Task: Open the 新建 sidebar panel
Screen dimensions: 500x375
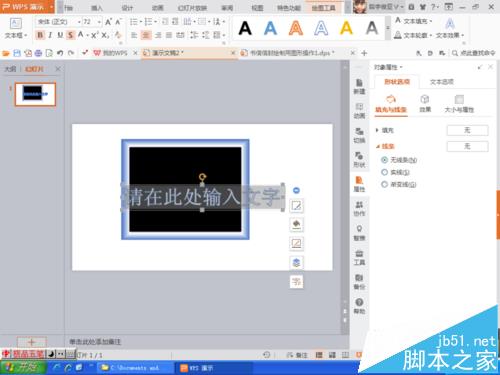Action: point(359,86)
